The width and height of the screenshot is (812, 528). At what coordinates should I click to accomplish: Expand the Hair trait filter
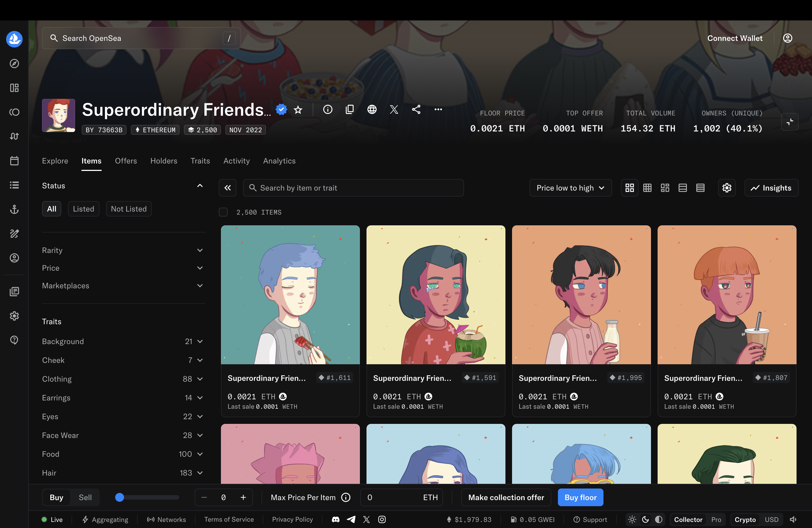pos(123,473)
